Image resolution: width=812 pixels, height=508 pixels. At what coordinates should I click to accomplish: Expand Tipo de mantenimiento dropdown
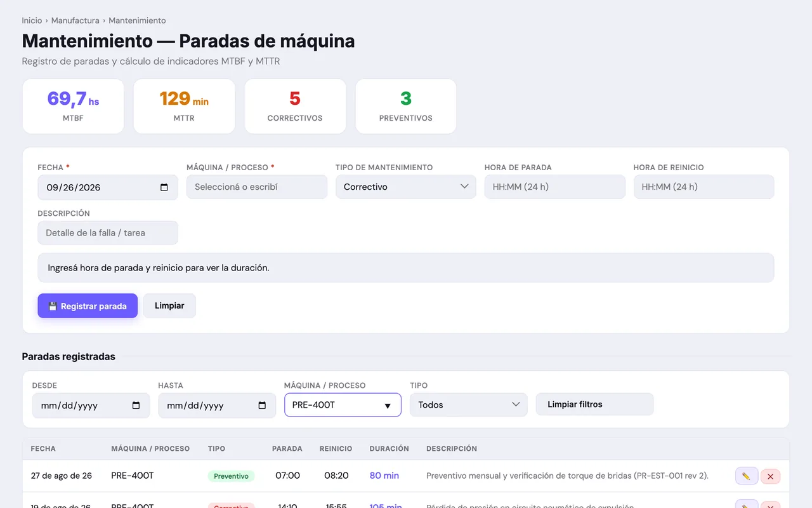coord(406,187)
